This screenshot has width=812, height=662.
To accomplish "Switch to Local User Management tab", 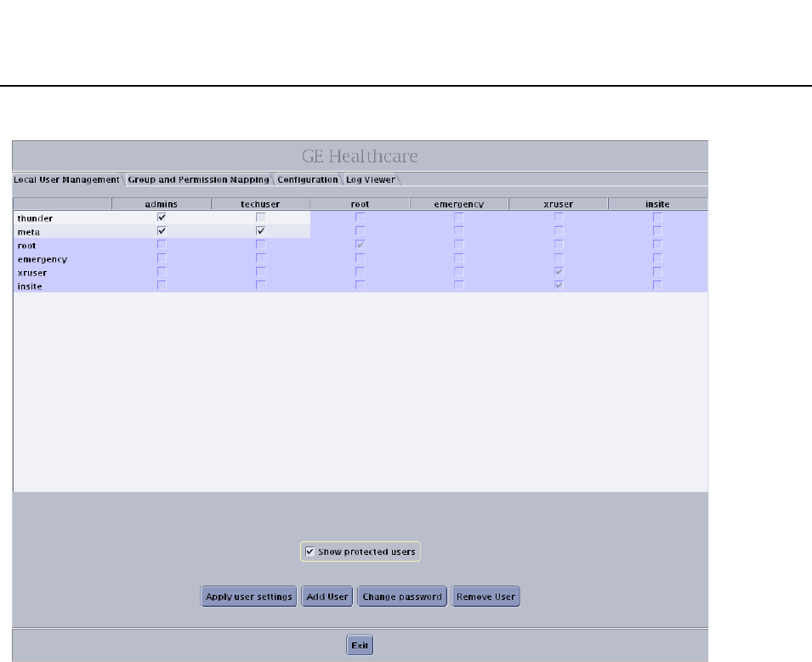I will tap(66, 179).
